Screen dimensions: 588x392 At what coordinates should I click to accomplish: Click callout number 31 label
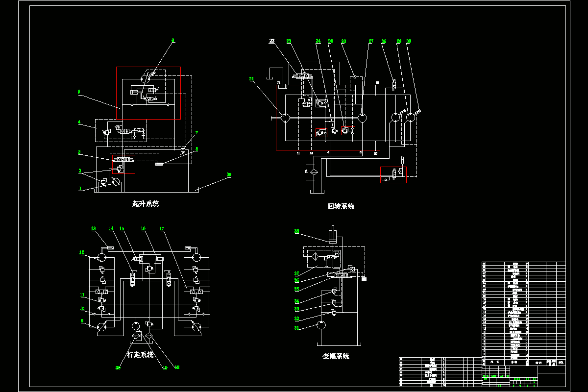pyautogui.click(x=296, y=328)
